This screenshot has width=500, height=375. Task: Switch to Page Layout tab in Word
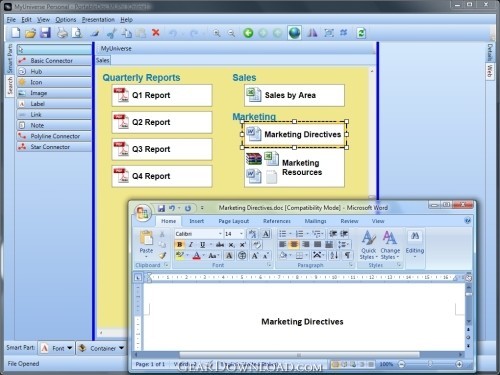click(234, 221)
